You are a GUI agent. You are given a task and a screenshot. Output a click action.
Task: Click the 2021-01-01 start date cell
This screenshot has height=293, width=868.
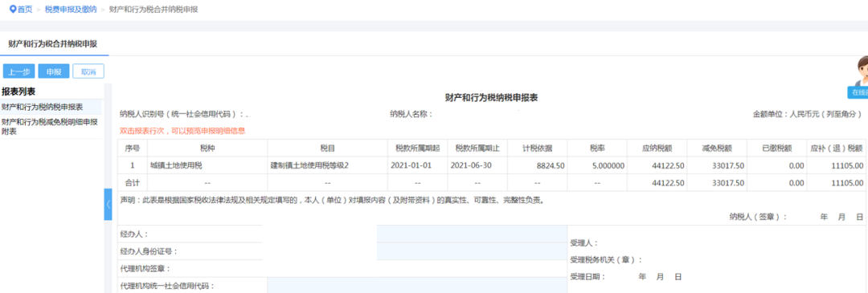[x=417, y=165]
